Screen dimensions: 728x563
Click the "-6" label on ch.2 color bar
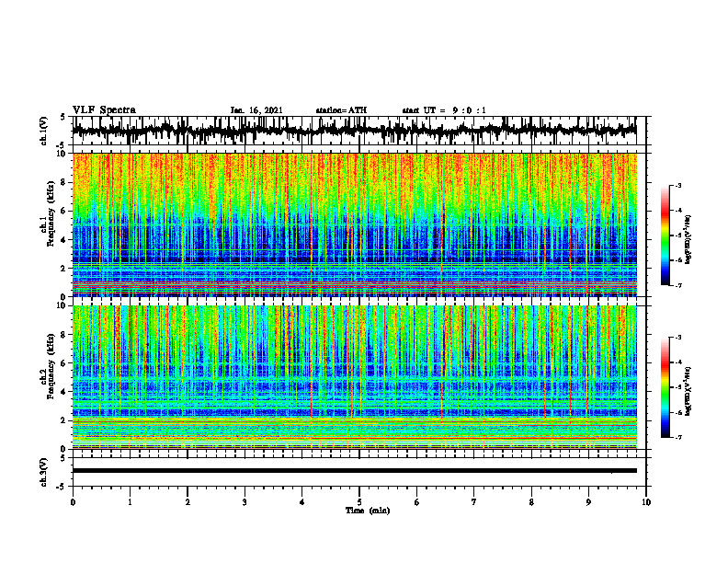[678, 412]
